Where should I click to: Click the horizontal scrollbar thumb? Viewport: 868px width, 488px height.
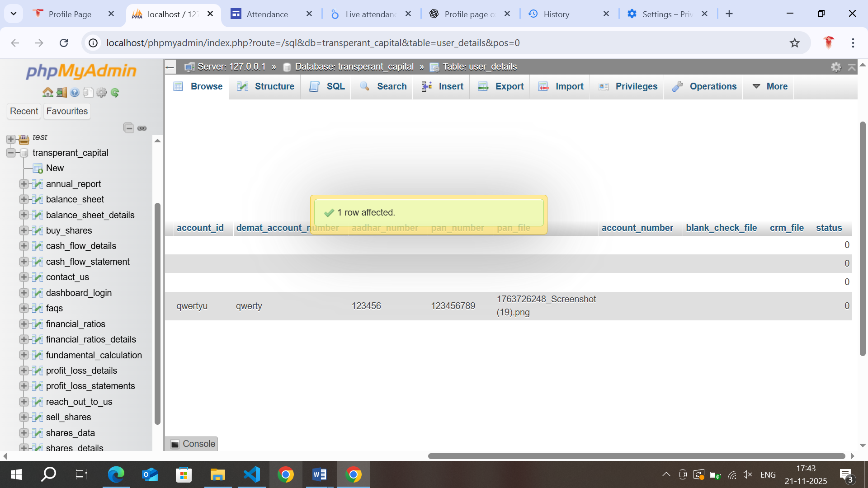point(636,456)
